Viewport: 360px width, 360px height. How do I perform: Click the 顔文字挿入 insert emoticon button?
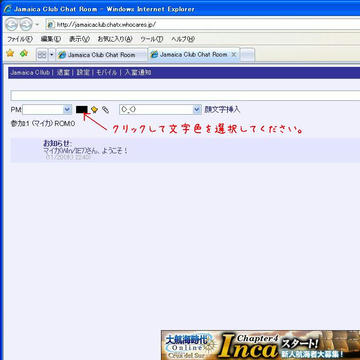tap(222, 109)
